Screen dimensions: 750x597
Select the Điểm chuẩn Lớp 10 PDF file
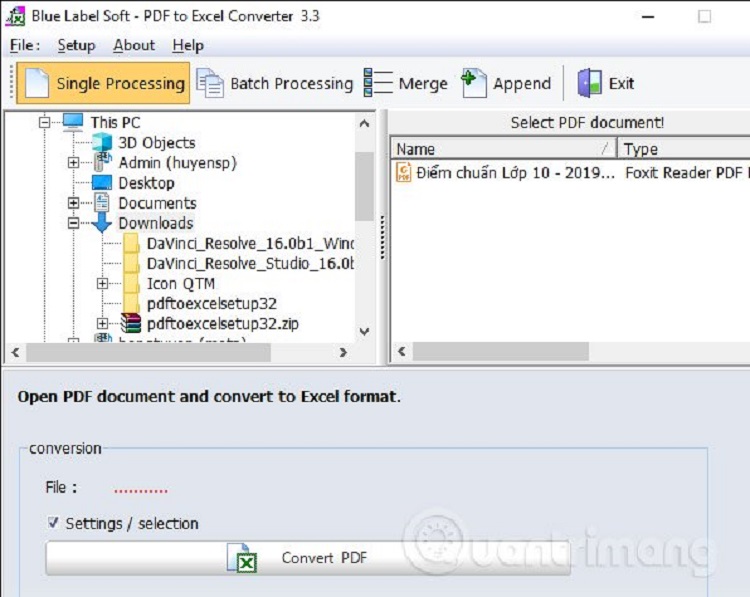coord(515,172)
